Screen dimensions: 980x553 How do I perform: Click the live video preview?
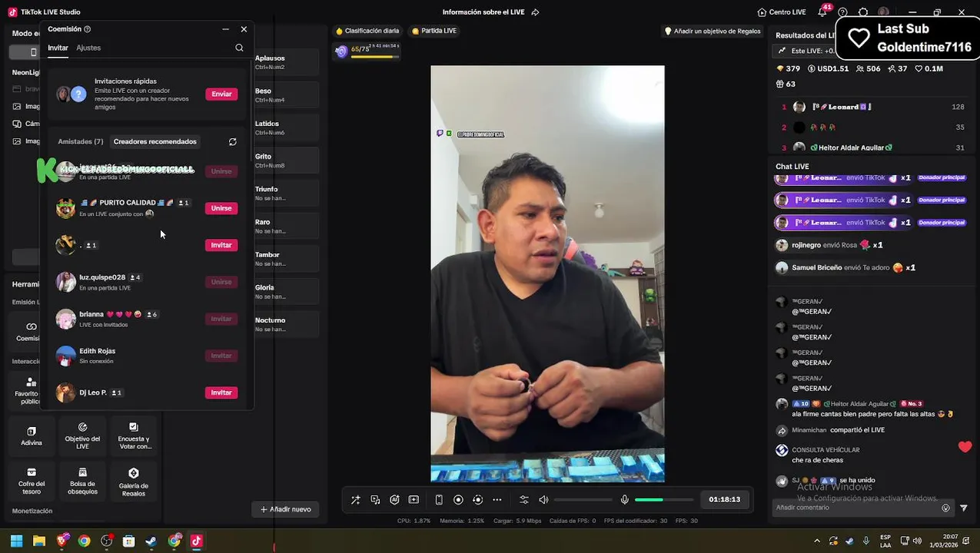(x=547, y=273)
